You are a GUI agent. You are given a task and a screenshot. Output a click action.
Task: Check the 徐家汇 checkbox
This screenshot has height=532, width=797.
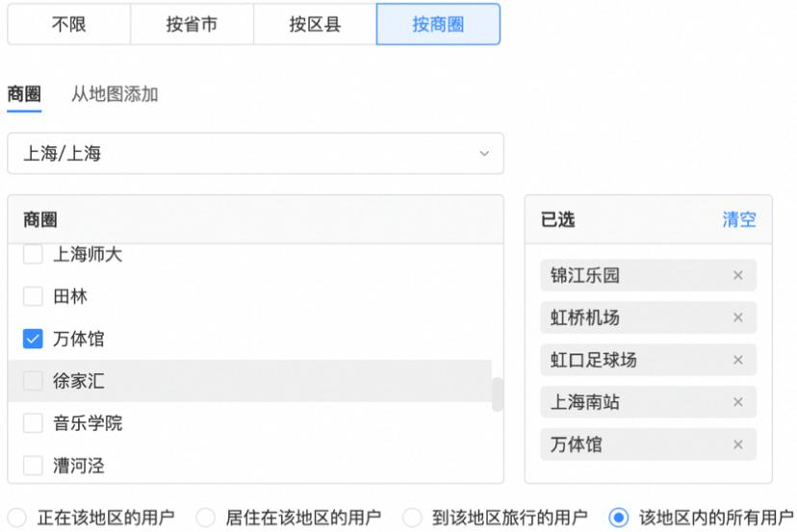pyautogui.click(x=33, y=381)
